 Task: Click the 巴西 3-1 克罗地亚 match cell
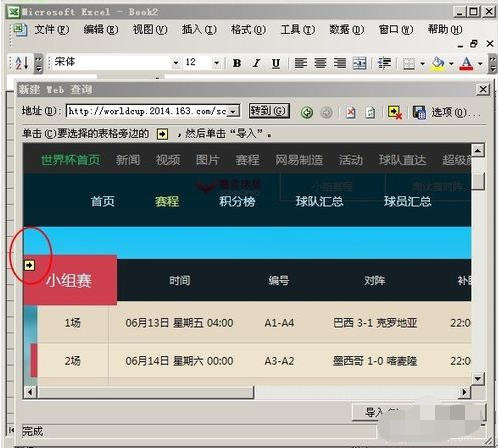pyautogui.click(x=375, y=323)
